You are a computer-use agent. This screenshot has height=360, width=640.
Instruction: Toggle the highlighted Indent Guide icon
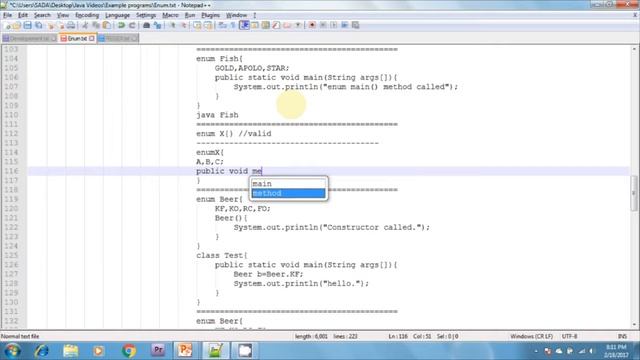244,25
